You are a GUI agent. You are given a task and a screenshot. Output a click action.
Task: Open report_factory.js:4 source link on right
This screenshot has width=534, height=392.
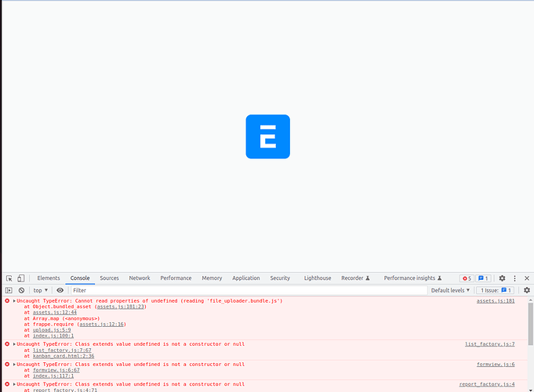coord(487,384)
